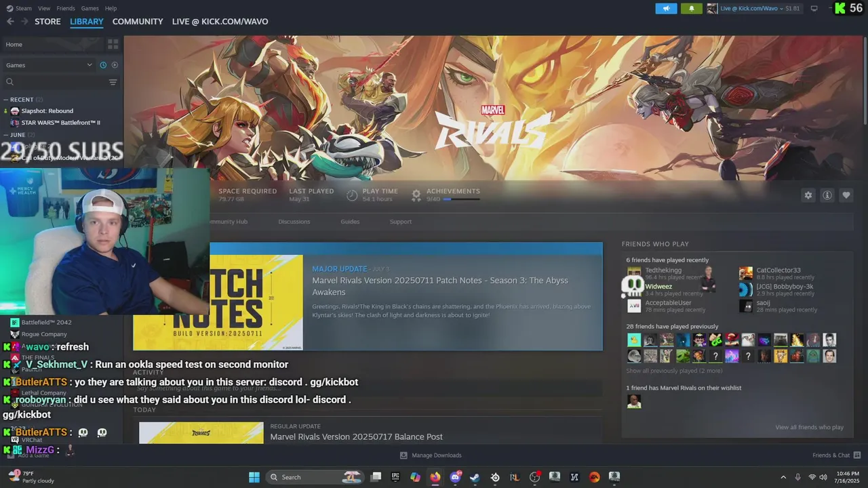The width and height of the screenshot is (868, 488).
Task: Open EA app from the taskbar
Action: [594, 477]
